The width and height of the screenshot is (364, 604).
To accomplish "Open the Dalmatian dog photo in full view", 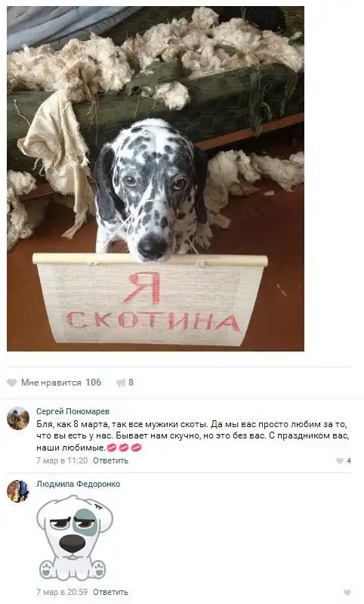I will click(x=156, y=178).
